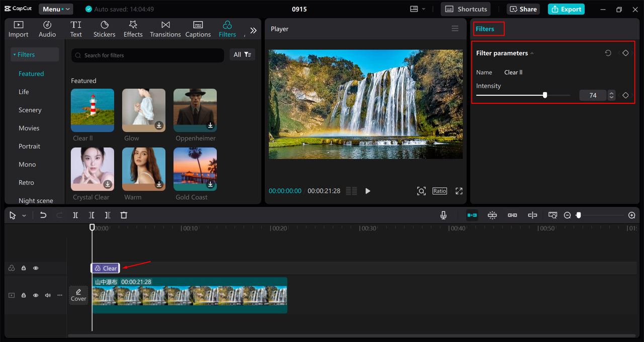Screen dimensions: 644x342
Task: Delete the selected clip
Action: click(124, 215)
